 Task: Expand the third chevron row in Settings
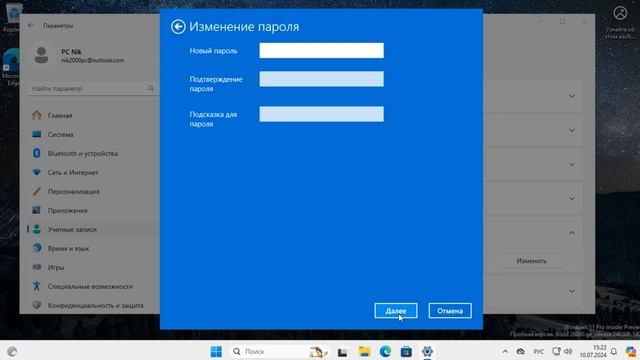[x=572, y=164]
